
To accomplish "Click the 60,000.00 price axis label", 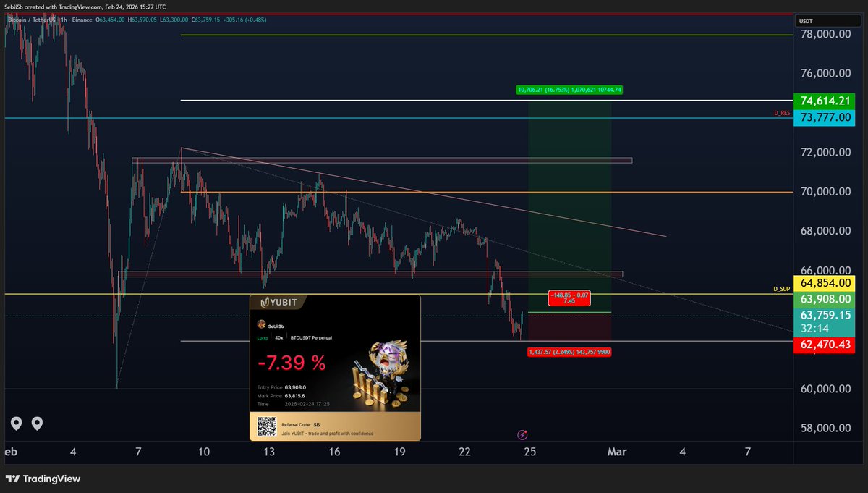I will [825, 389].
